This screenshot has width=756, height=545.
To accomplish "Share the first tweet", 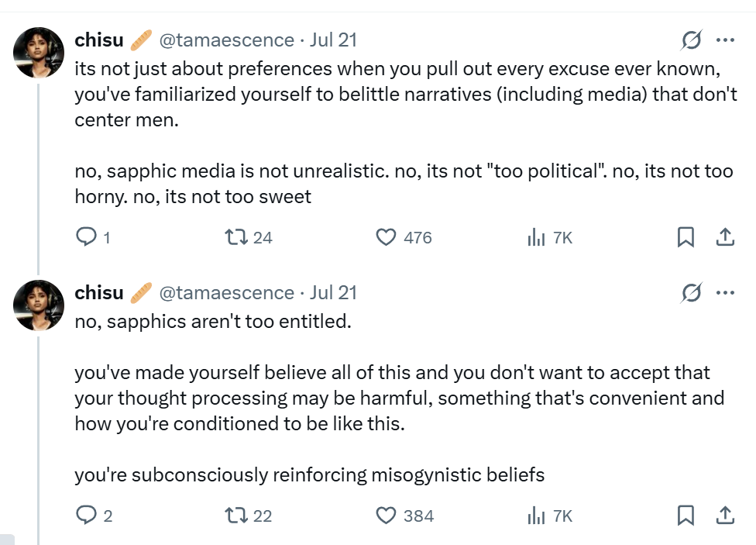I will coord(726,237).
